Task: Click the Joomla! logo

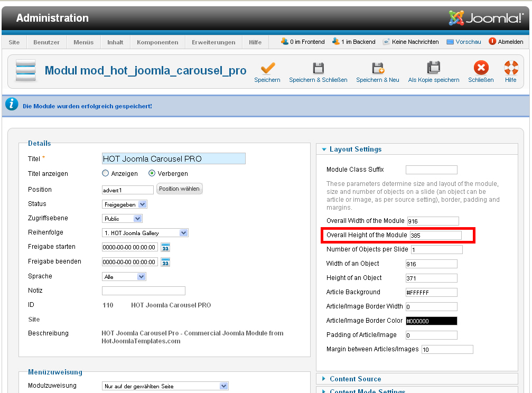Action: 486,17
